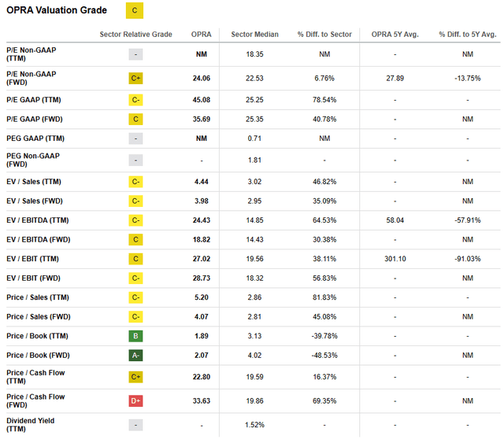Select the OPRA 5Y Avg. column header
Screen dimensions: 504x439
395,35
